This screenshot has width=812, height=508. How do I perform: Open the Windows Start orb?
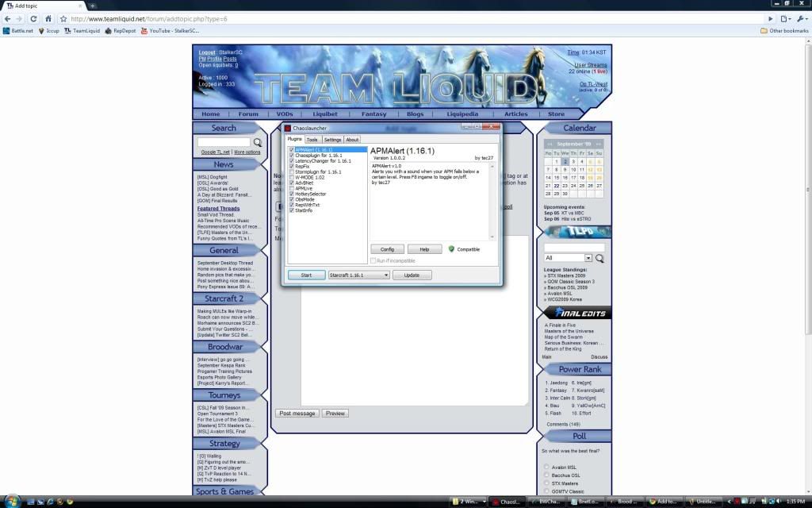(11, 501)
